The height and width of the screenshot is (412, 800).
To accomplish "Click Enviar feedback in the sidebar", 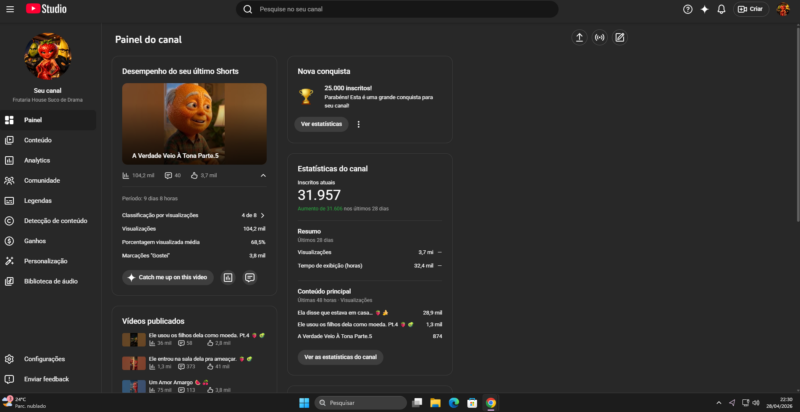I will pos(48,379).
